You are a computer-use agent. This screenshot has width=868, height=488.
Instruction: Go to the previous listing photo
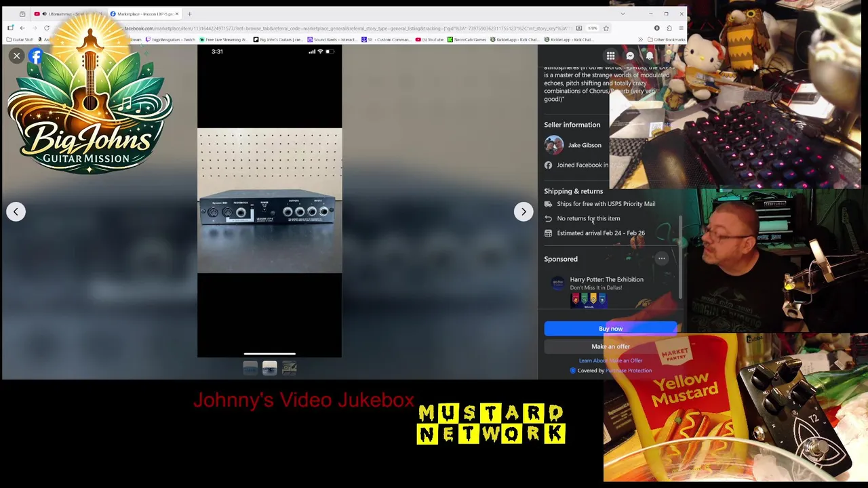point(16,211)
